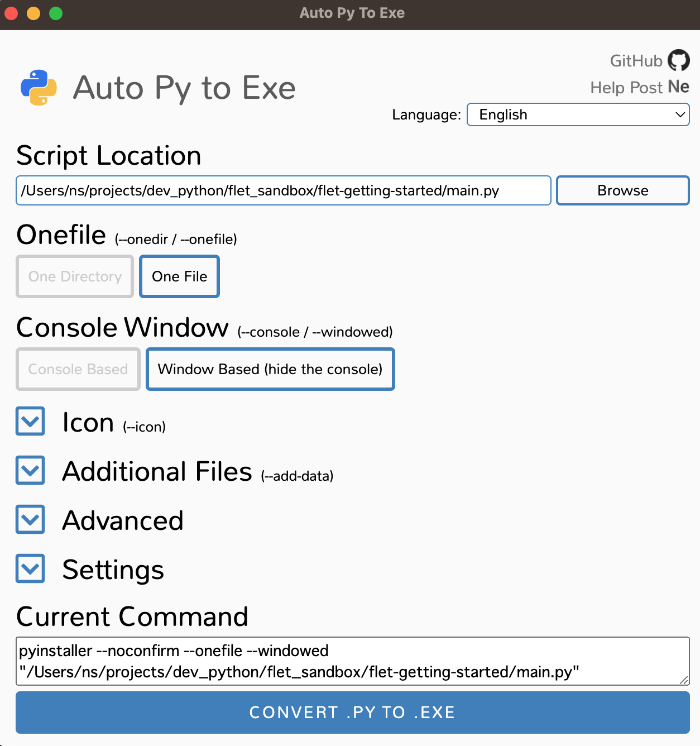Click the Python logo icon
This screenshot has width=700, height=746.
(x=39, y=88)
